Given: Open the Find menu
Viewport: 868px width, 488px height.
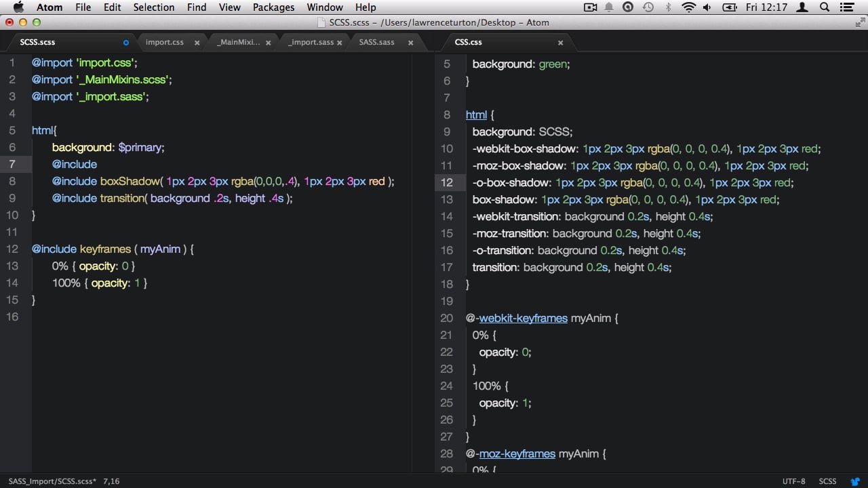Looking at the screenshot, I should 197,7.
